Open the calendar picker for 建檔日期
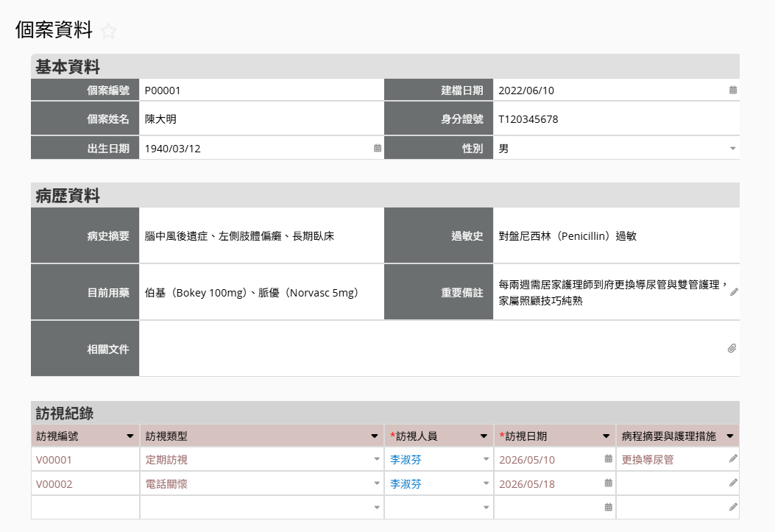The image size is (775, 532). [x=733, y=90]
